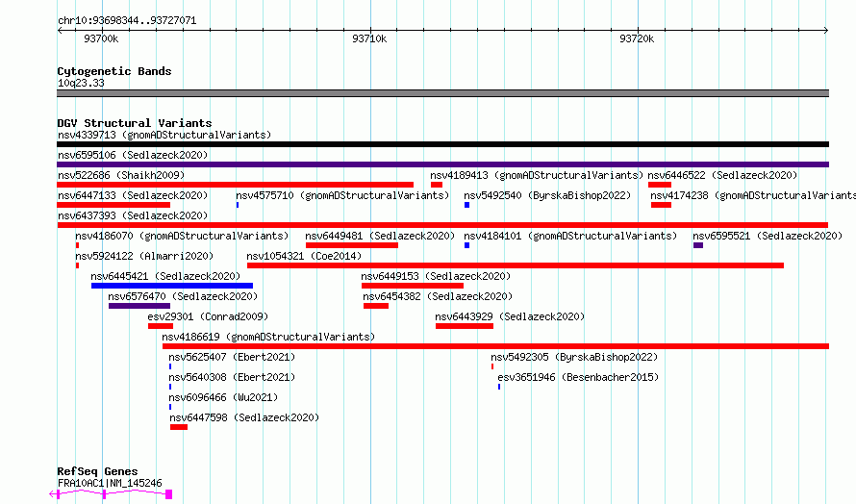The image size is (856, 504).
Task: Click the RefSeq Genes track title
Action: (x=97, y=472)
